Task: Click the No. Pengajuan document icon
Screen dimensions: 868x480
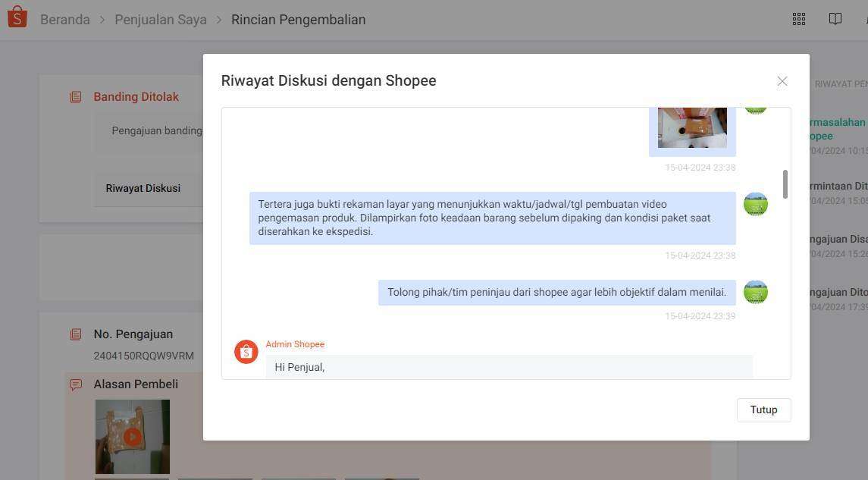Action: pos(76,334)
